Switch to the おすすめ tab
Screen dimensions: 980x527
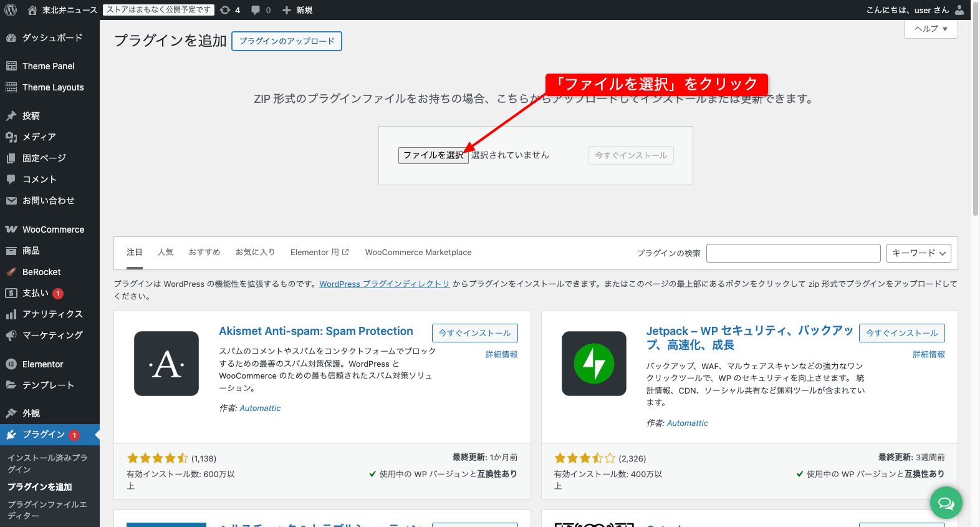coord(204,253)
